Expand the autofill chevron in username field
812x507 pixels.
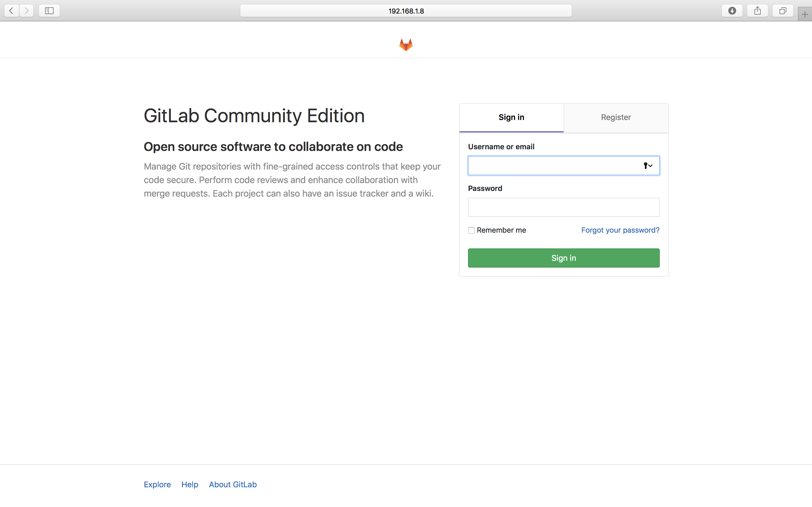pyautogui.click(x=651, y=165)
